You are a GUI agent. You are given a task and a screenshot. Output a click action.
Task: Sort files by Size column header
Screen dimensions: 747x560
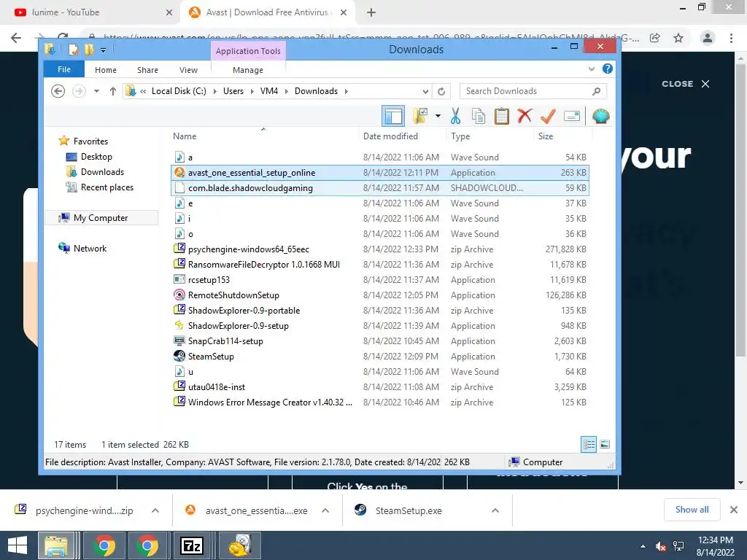[562, 136]
